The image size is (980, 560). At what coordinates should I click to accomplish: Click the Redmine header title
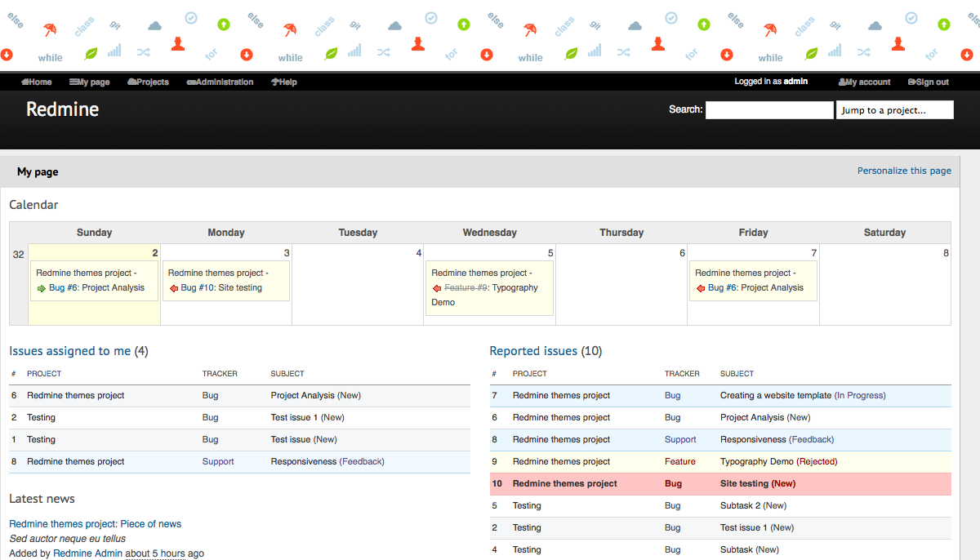pyautogui.click(x=63, y=109)
